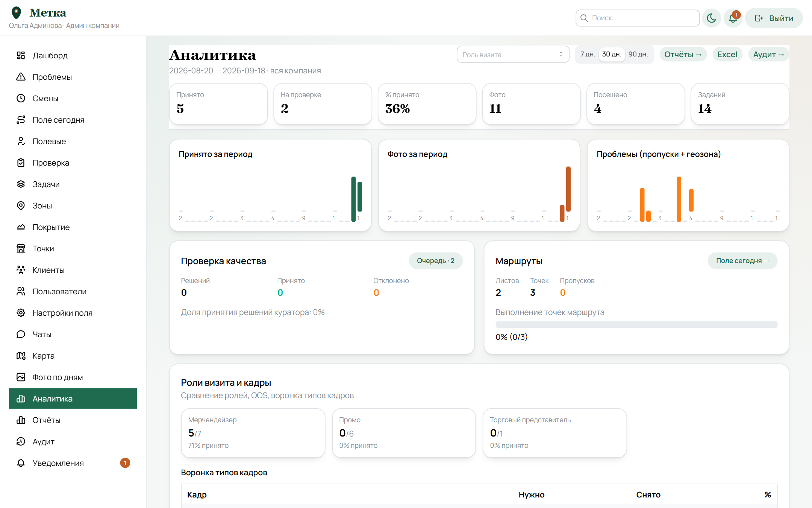Screen dimensions: 812x508
Task: Click the Дашборд grid icon in sidebar
Action: pos(21,55)
